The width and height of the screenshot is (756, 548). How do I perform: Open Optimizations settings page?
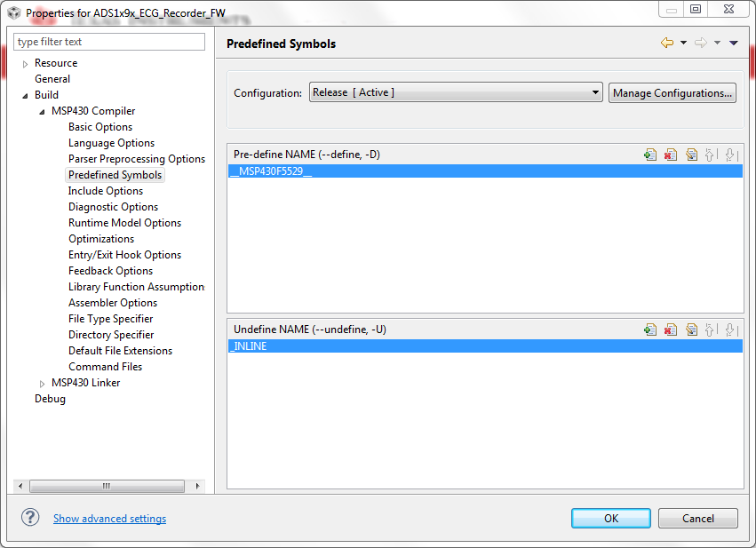(x=101, y=239)
